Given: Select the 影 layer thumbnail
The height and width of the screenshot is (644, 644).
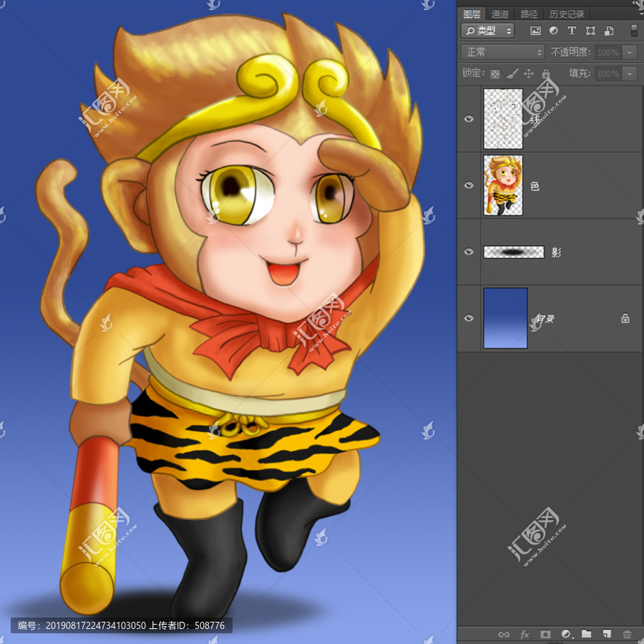Looking at the screenshot, I should point(514,252).
